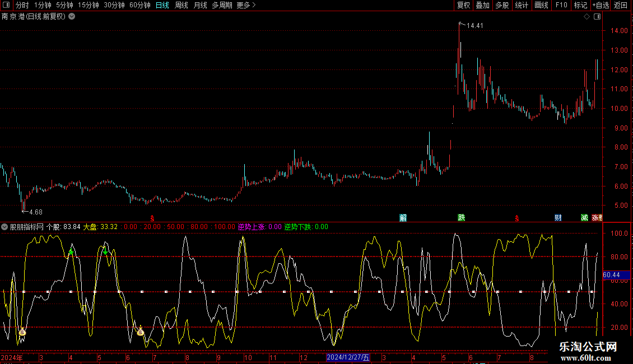
Task: Switch to 分时 view
Action: (x=22, y=5)
